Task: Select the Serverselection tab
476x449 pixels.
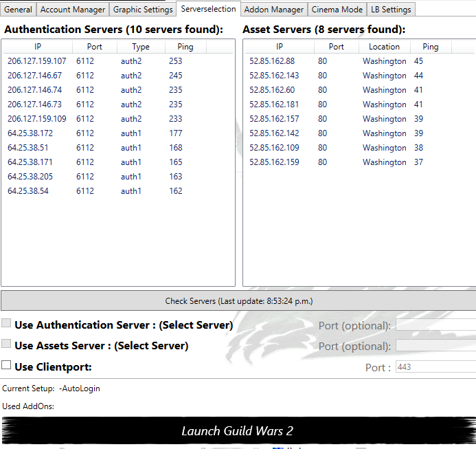Action: click(x=208, y=9)
